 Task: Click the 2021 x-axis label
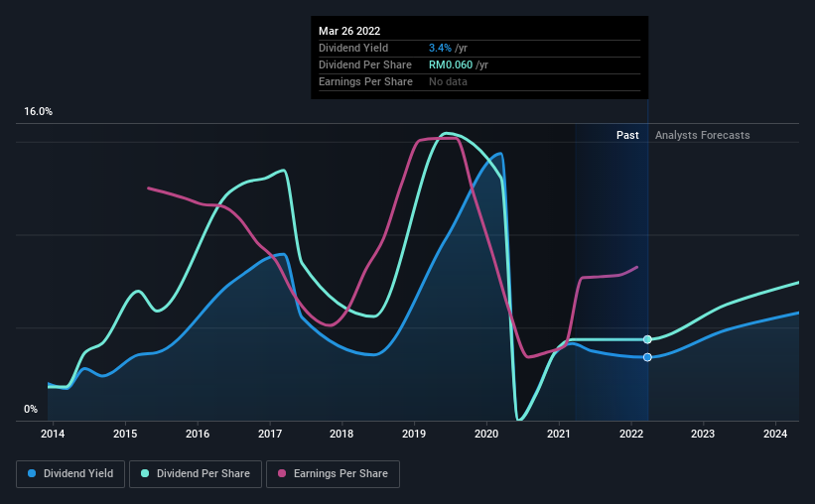click(559, 434)
